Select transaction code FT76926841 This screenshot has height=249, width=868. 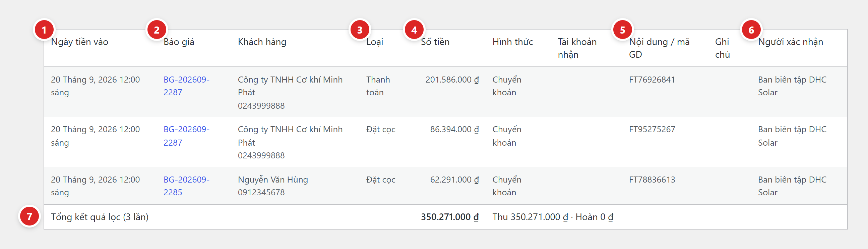[652, 80]
